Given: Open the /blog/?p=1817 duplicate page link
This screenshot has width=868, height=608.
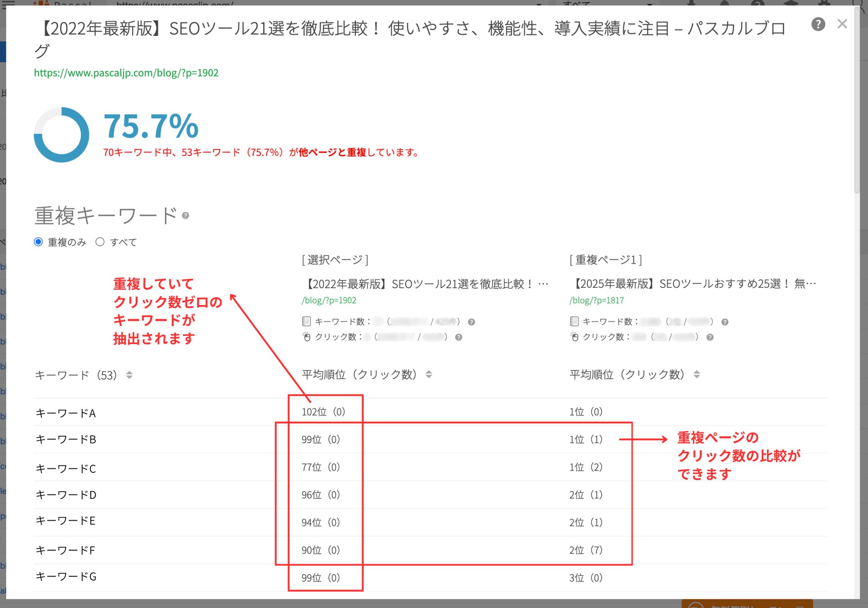Looking at the screenshot, I should coord(597,300).
